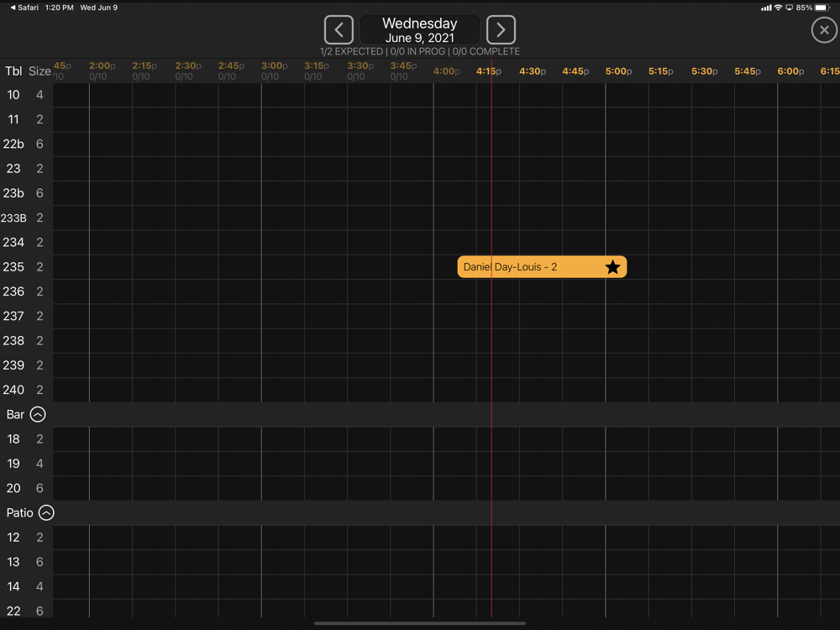Select Bar table 18 row label
This screenshot has width=840, height=630.
[13, 439]
